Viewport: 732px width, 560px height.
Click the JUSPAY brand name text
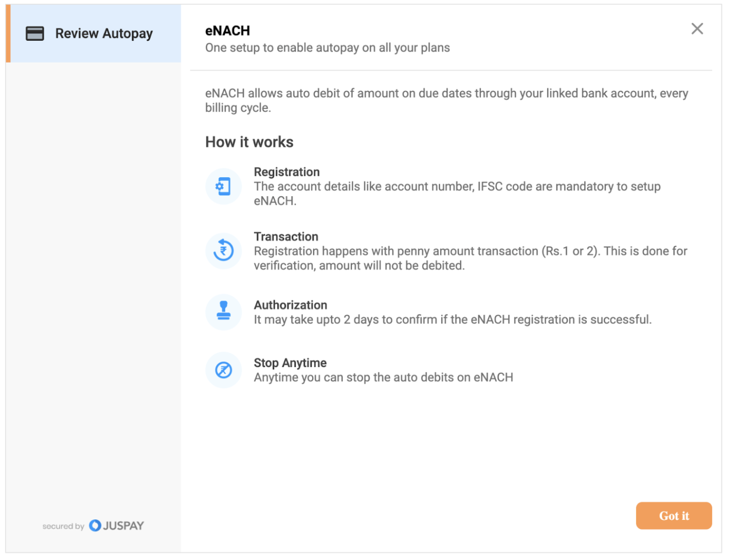coord(123,526)
